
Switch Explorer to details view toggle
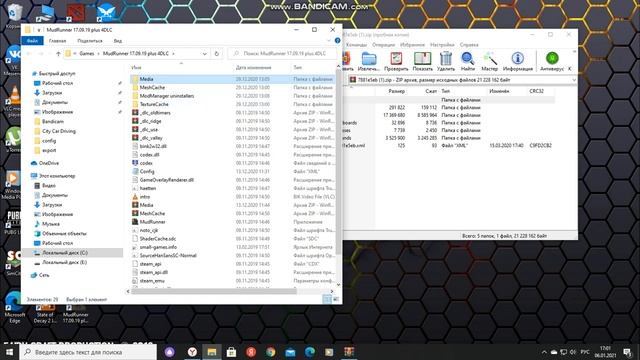327,299
